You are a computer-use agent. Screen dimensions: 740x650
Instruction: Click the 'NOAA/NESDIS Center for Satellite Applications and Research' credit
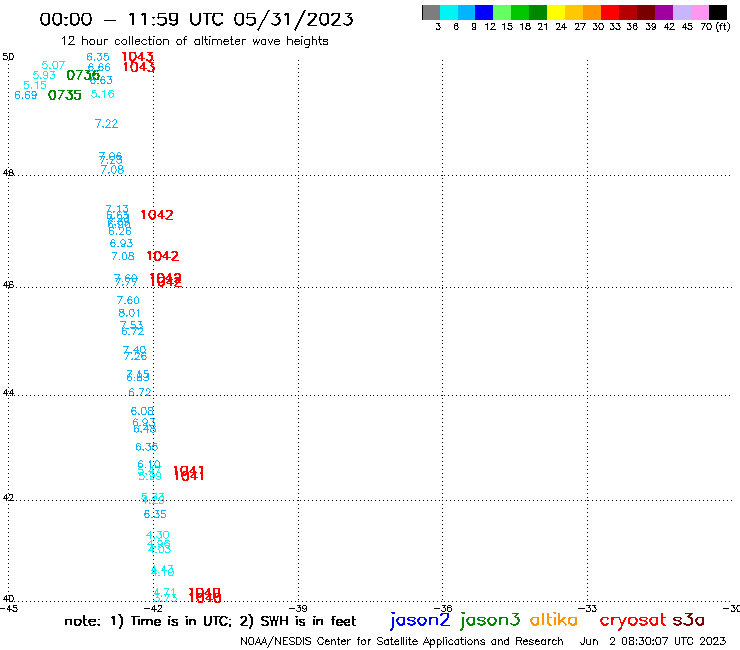tap(402, 641)
